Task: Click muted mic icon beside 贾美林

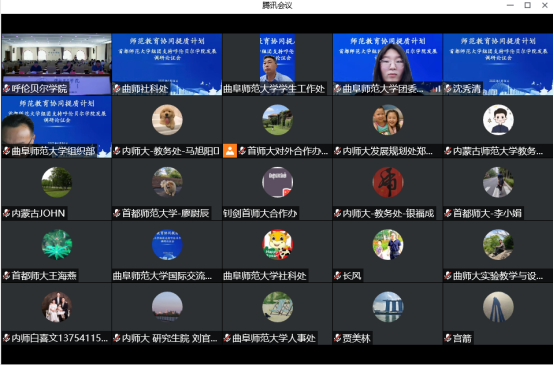Action: pyautogui.click(x=338, y=338)
